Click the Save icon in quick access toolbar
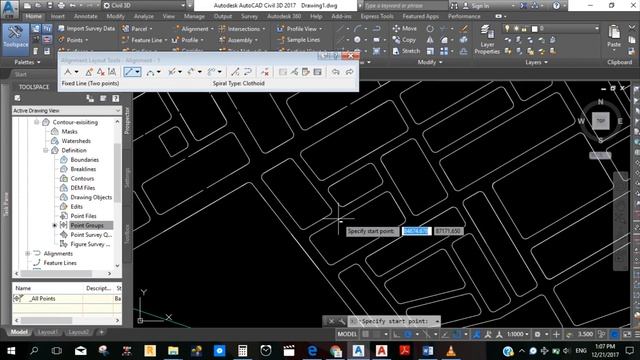Screen dimensions: 640x360 click(50, 6)
